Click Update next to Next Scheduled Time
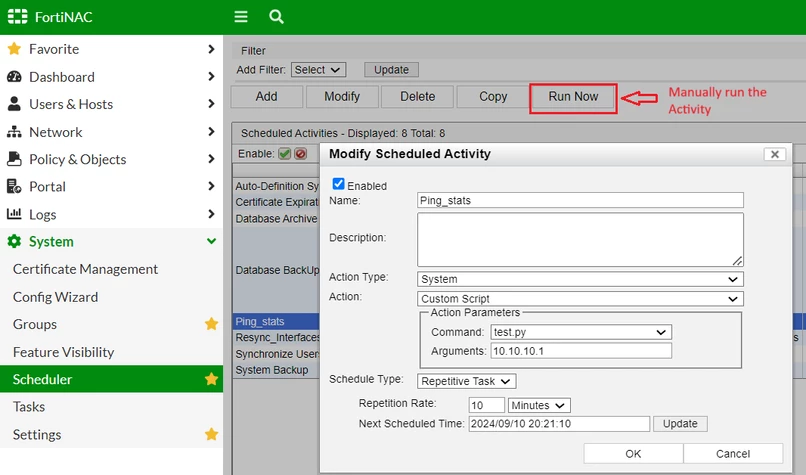Screen dimensions: 806x475 point(680,424)
